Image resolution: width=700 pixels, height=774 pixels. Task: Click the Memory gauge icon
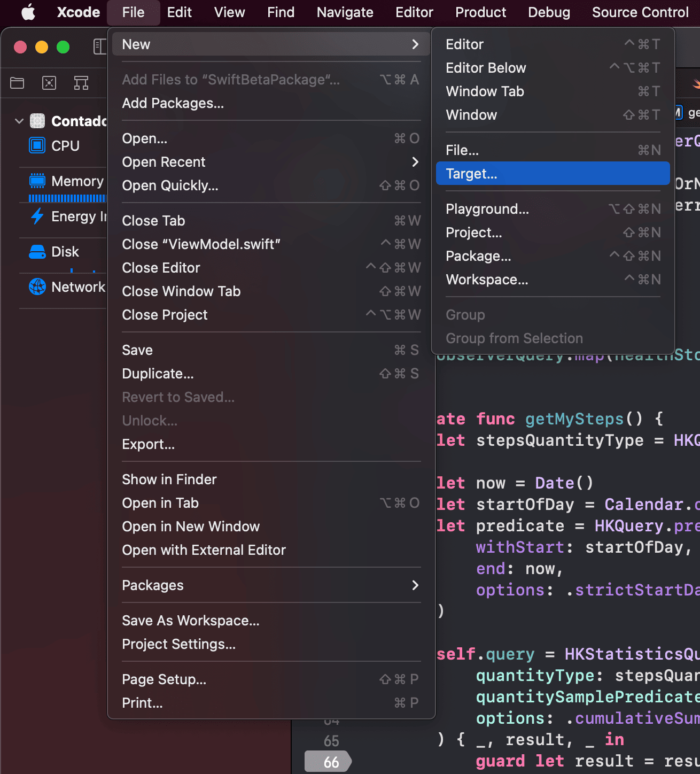point(37,181)
